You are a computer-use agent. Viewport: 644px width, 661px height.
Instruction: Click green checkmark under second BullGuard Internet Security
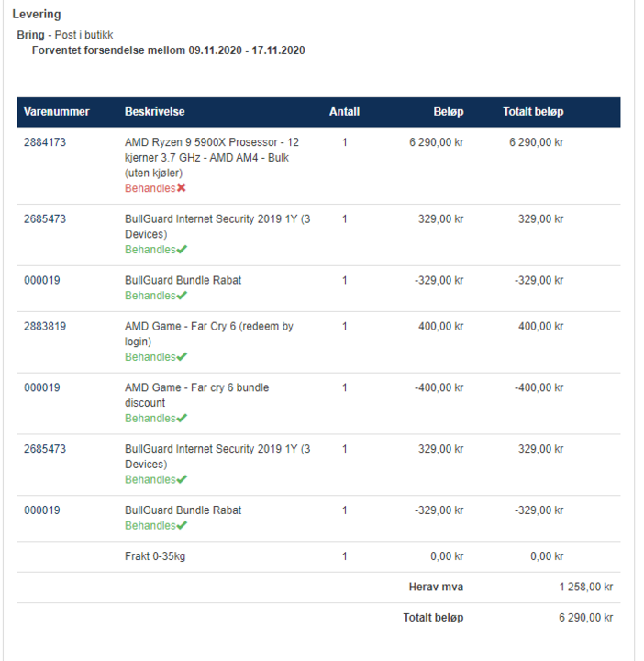[182, 480]
